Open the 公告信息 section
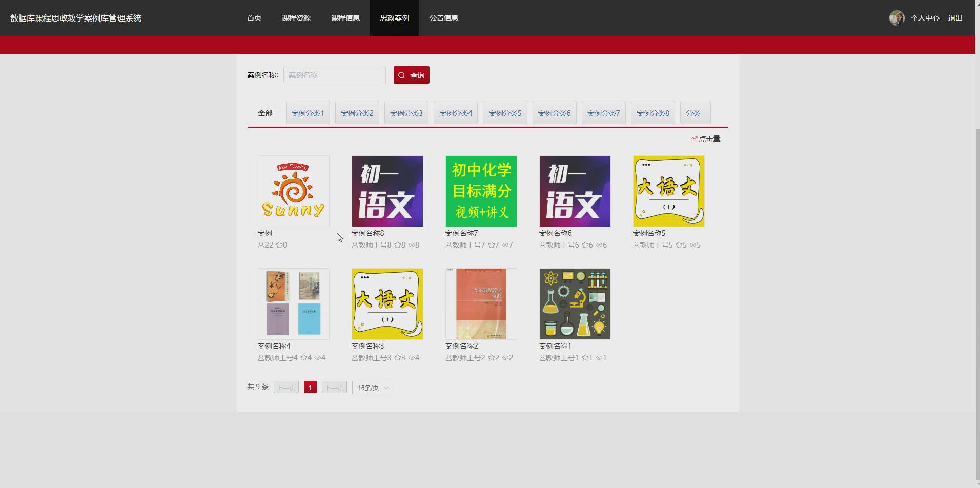 coord(443,17)
